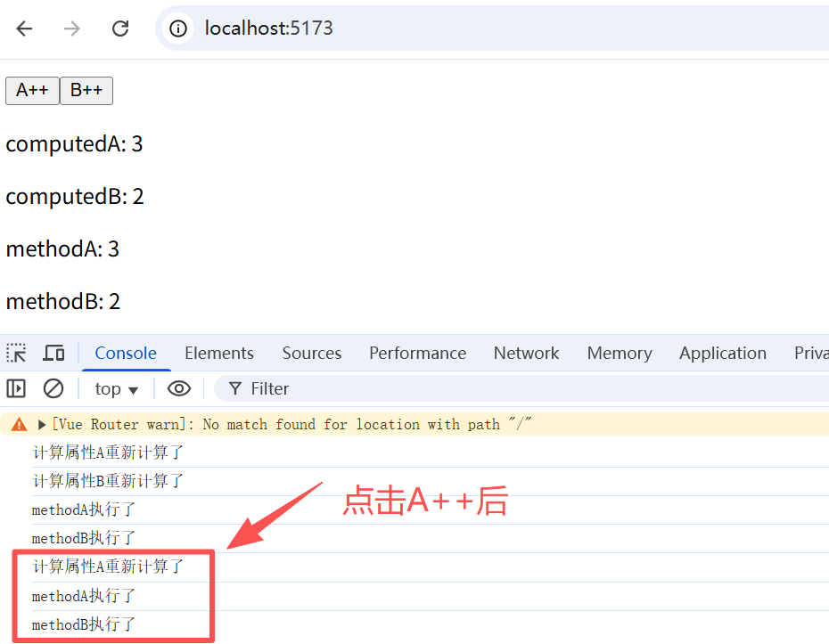Select the computedA: 3 text
Screen dimensions: 829x644
pyautogui.click(x=75, y=143)
